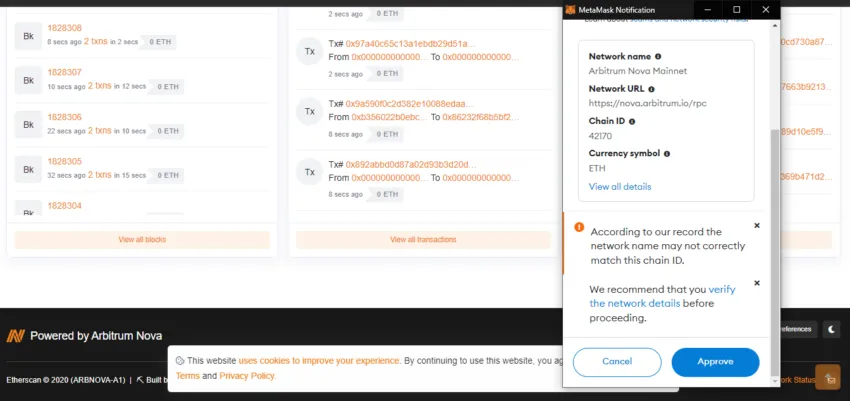
Task: Open the Terms link in cookie notice
Action: [188, 376]
